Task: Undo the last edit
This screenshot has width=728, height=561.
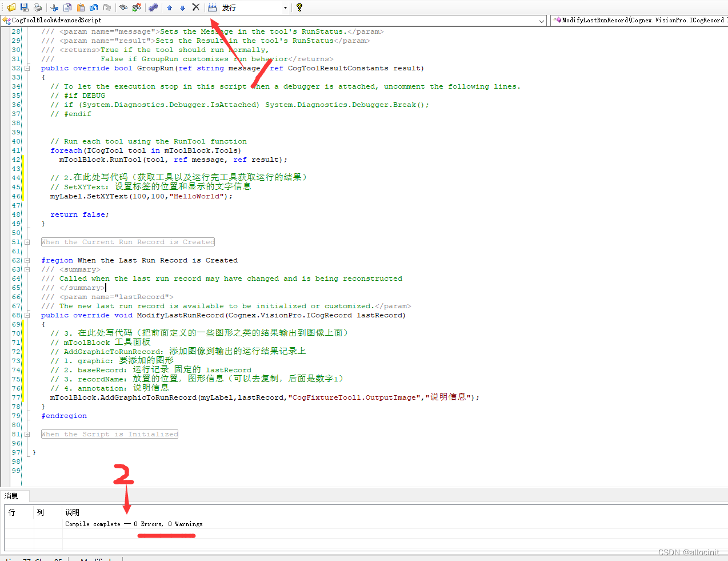Action: 94,7
